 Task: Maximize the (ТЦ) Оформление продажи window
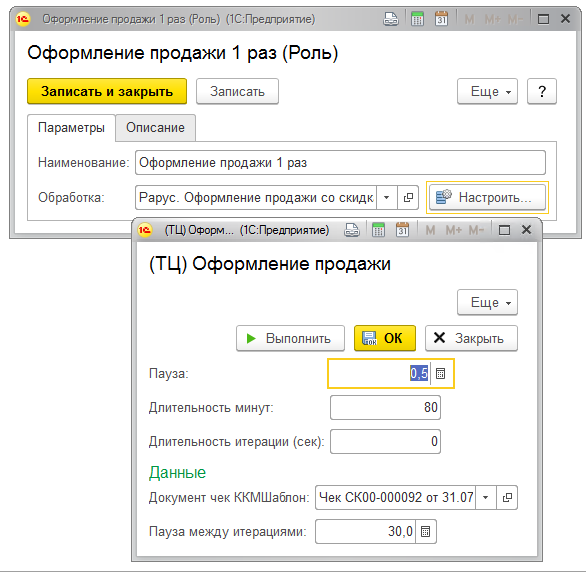[x=504, y=230]
